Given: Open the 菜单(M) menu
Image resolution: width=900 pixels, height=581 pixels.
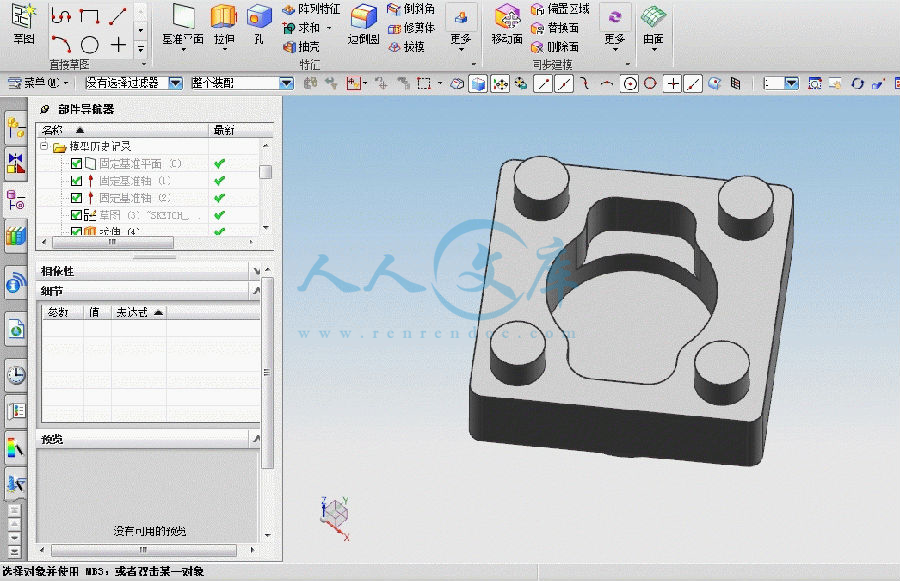Looking at the screenshot, I should 39,83.
